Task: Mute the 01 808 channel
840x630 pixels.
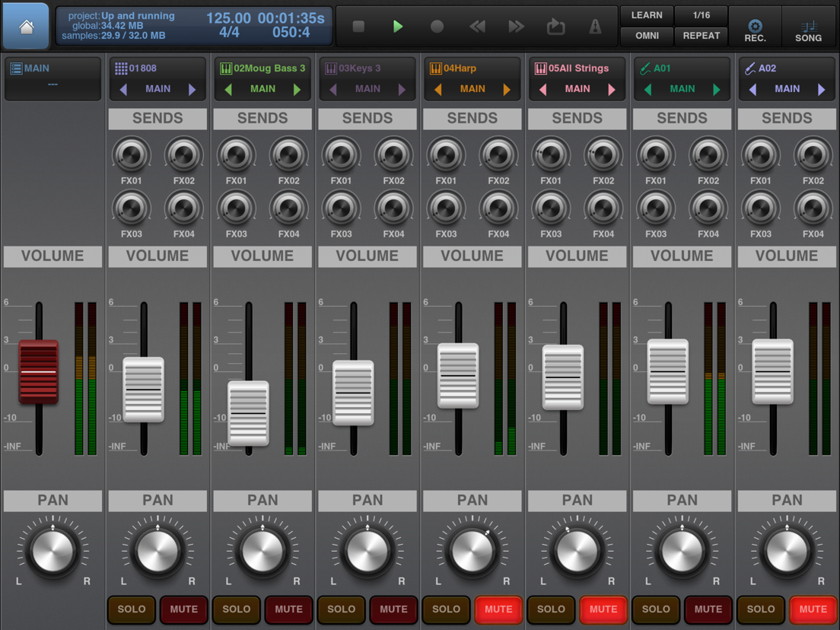Action: [x=184, y=609]
